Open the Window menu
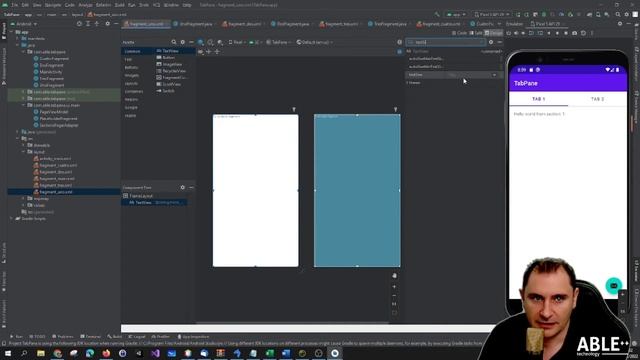 171,5
